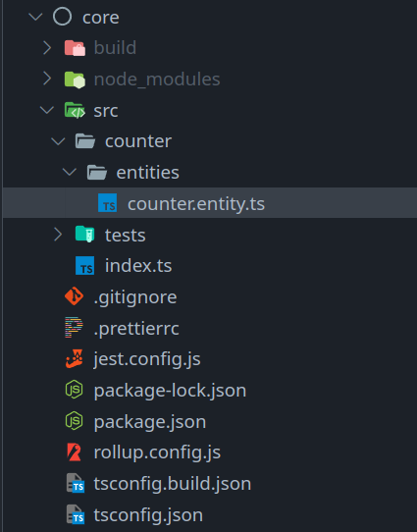Select the entities folder name
Viewport: 417px width, 532px height.
tap(148, 173)
